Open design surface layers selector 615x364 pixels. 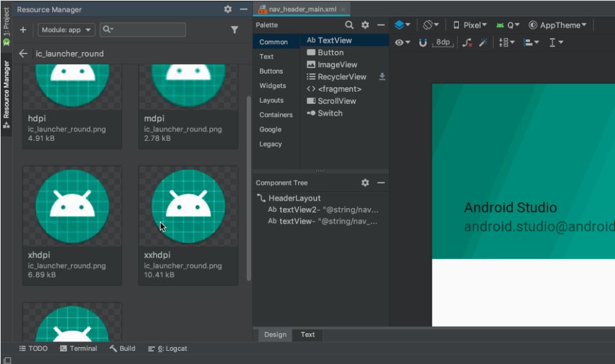[x=402, y=25]
